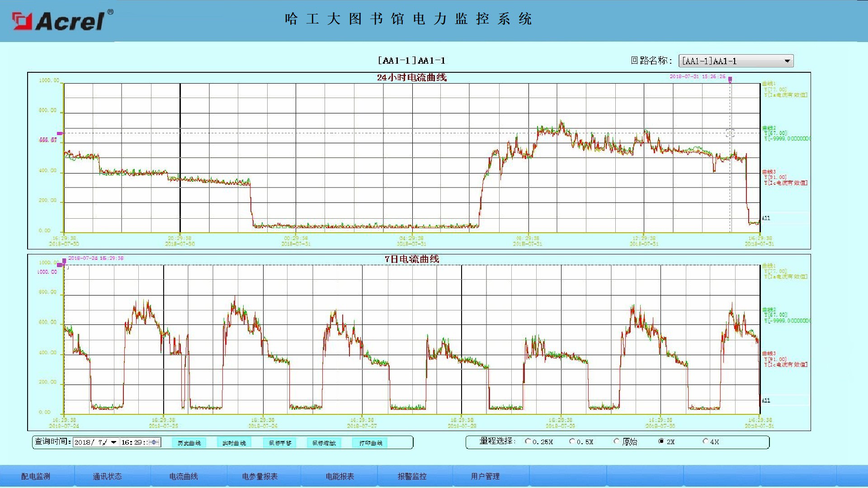Click the 历史曲线 button
The height and width of the screenshot is (488, 868).
pyautogui.click(x=189, y=443)
